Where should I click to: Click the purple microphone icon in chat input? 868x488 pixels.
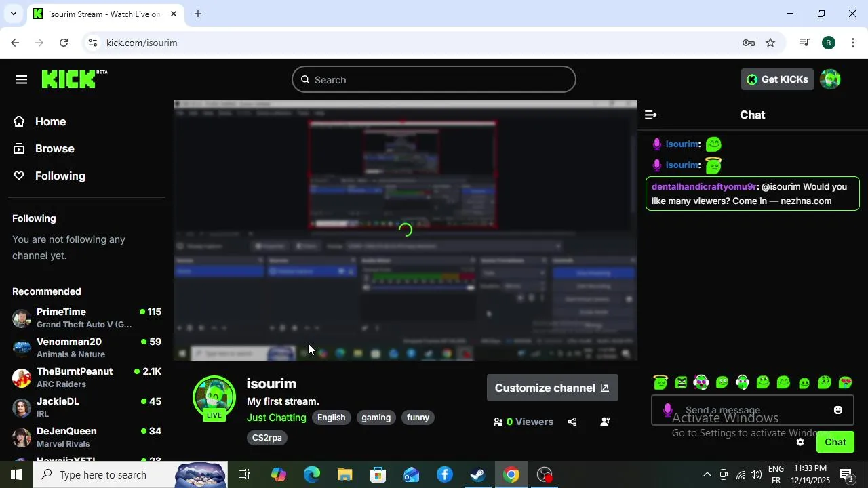[x=668, y=410]
